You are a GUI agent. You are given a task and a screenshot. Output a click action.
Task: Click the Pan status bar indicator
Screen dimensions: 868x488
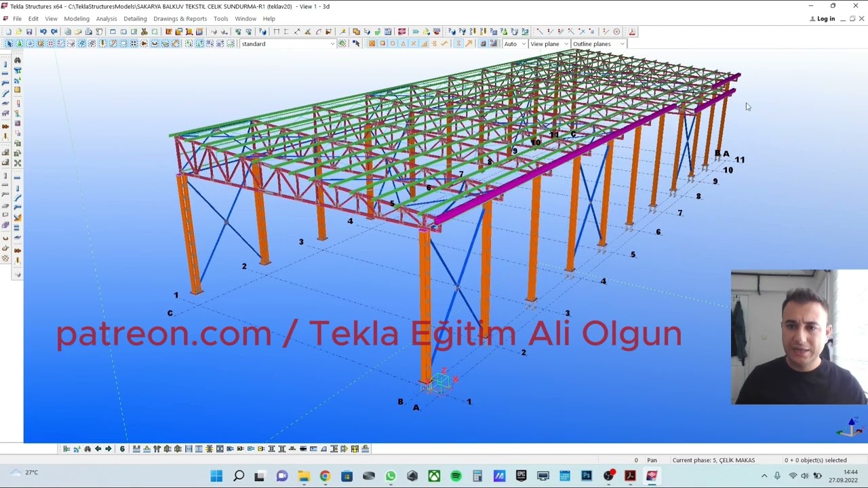click(652, 460)
